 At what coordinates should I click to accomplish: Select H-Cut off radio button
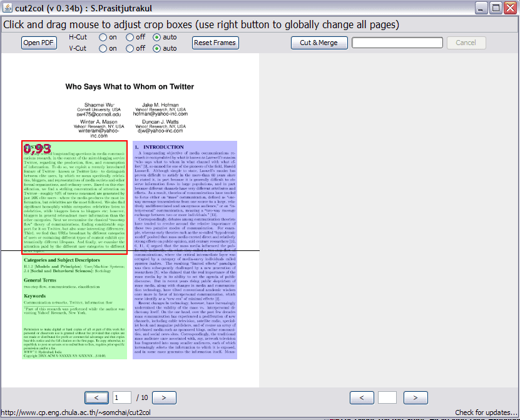tap(130, 38)
